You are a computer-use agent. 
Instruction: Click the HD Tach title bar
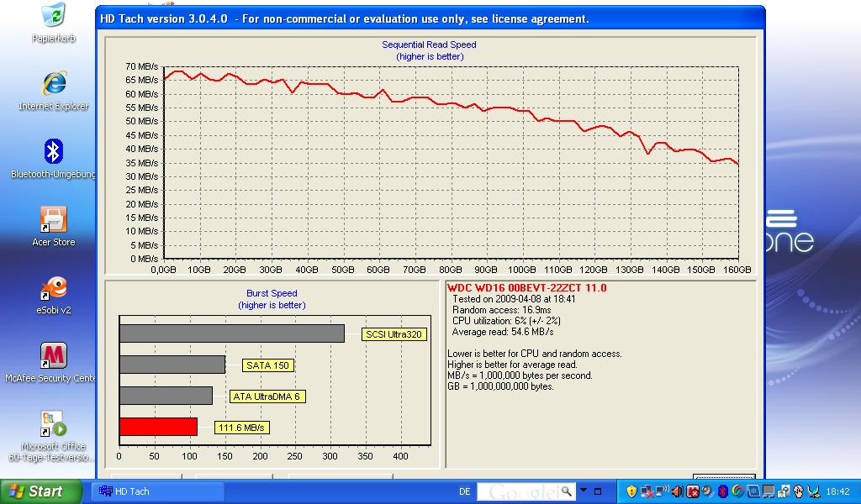click(x=430, y=18)
